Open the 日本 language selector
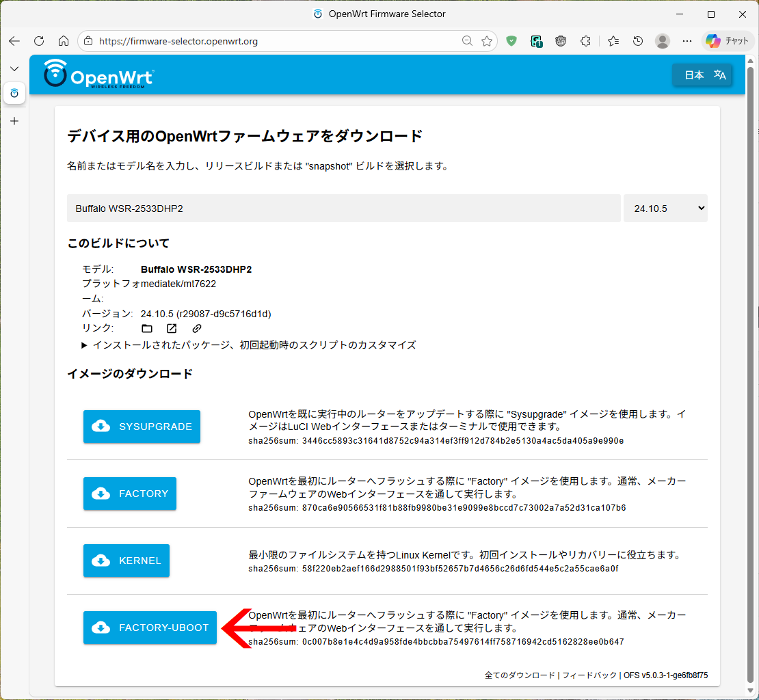759x700 pixels. (702, 75)
